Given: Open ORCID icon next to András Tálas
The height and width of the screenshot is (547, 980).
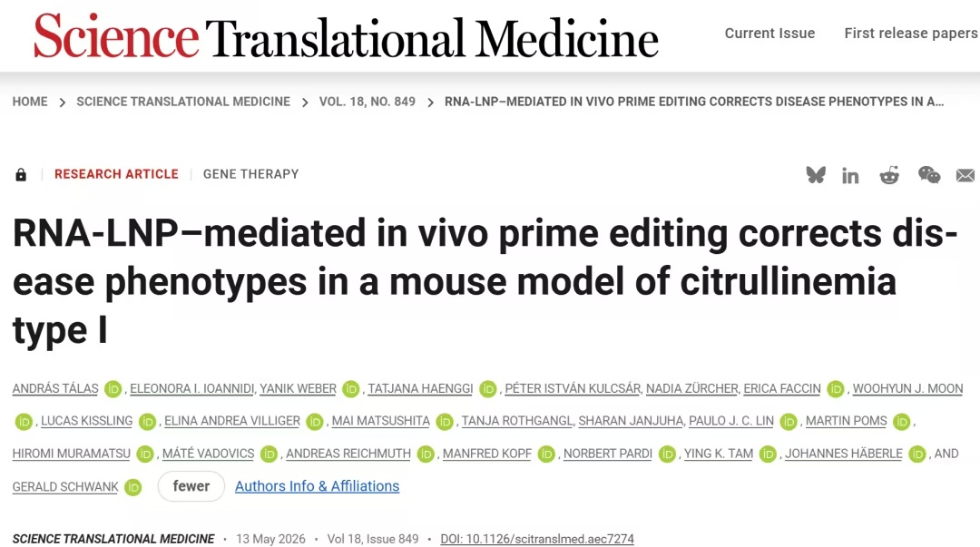Looking at the screenshot, I should point(113,389).
